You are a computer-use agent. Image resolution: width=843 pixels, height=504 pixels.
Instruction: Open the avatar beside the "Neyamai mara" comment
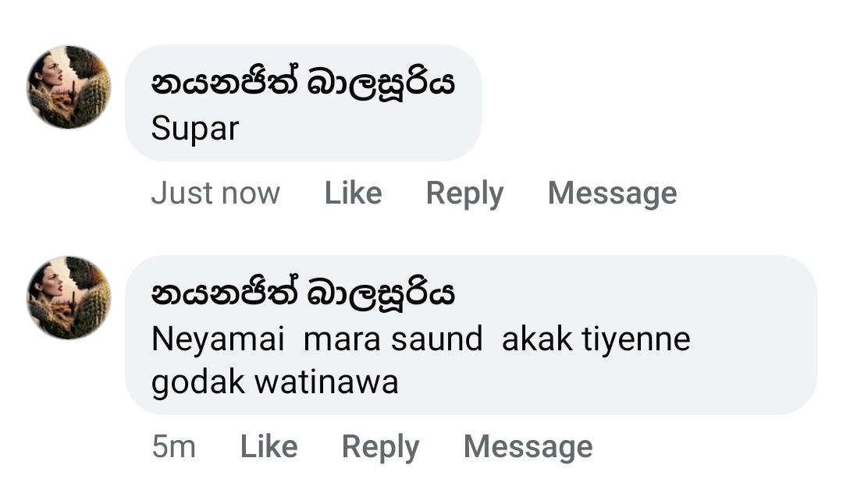69,298
